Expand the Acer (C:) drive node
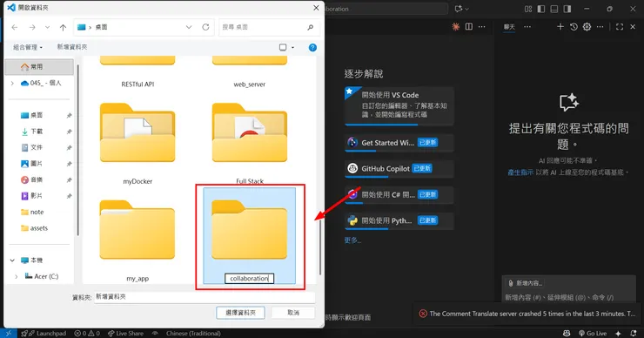This screenshot has width=644, height=338. point(16,276)
